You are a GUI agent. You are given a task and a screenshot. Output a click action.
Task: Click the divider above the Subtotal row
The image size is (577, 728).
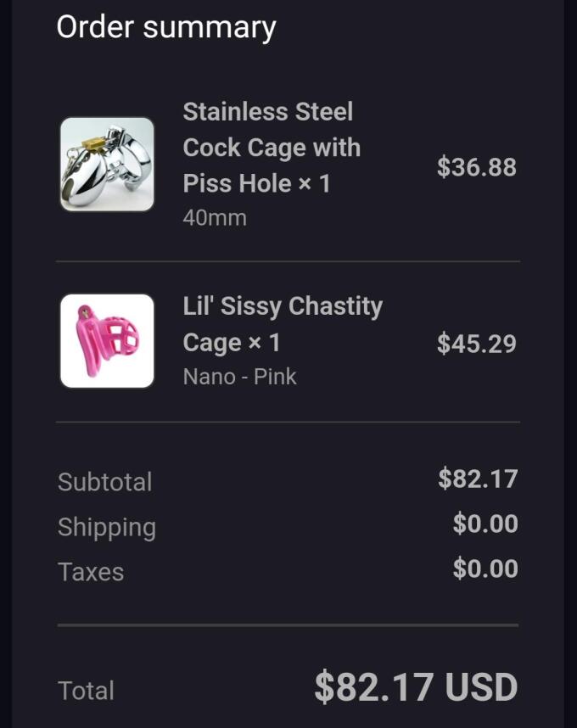(x=288, y=422)
